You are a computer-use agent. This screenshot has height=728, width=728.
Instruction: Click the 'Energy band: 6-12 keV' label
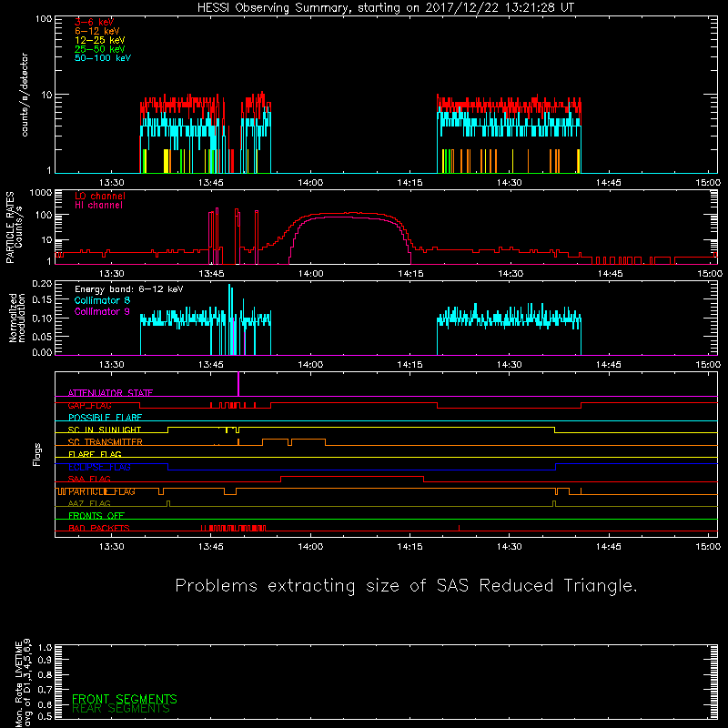pyautogui.click(x=129, y=289)
